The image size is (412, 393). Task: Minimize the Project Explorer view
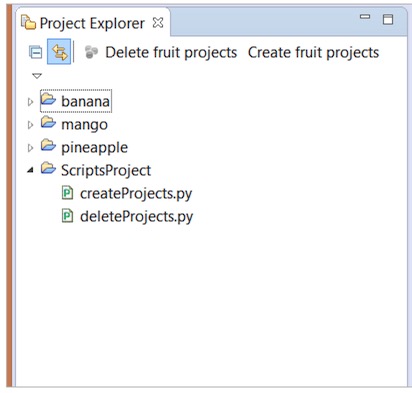click(365, 17)
